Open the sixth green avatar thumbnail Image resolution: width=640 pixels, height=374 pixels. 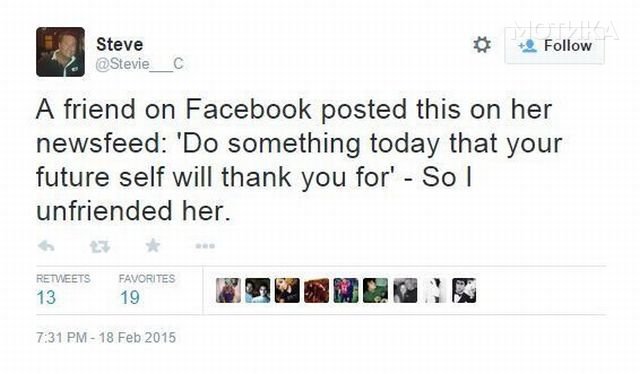pyautogui.click(x=376, y=290)
